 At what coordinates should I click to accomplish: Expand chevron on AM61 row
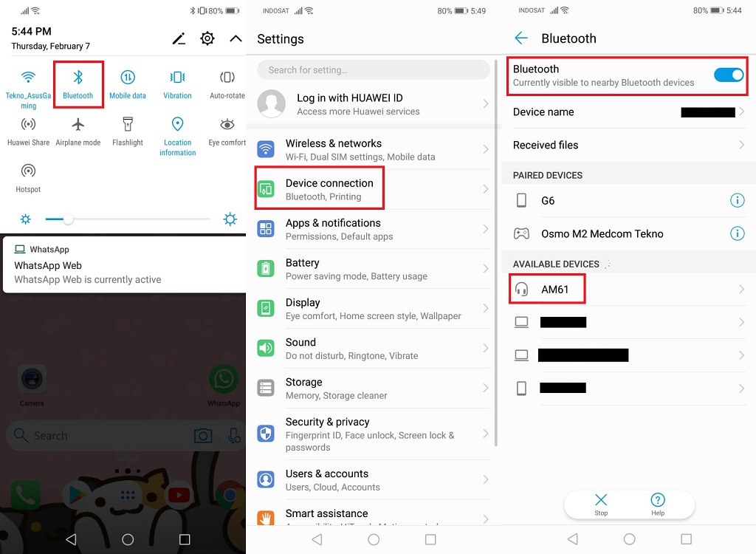tap(741, 289)
